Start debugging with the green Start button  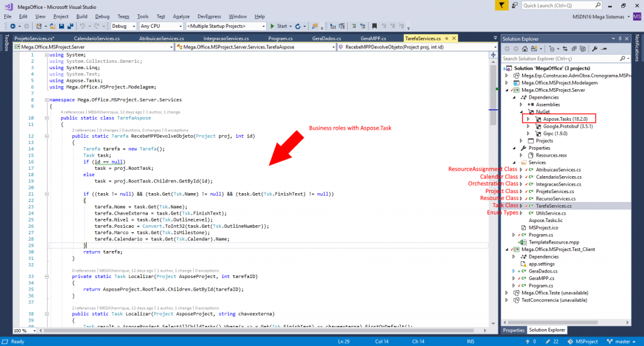pyautogui.click(x=279, y=26)
